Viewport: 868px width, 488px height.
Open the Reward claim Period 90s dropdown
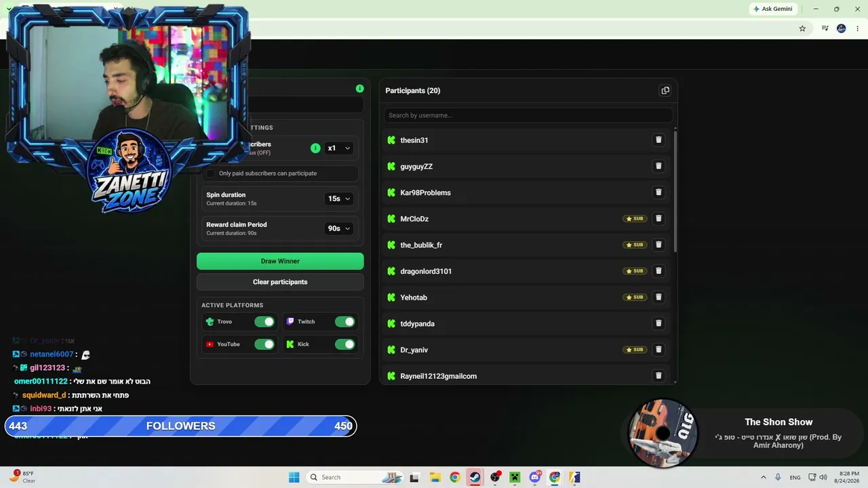click(339, 228)
